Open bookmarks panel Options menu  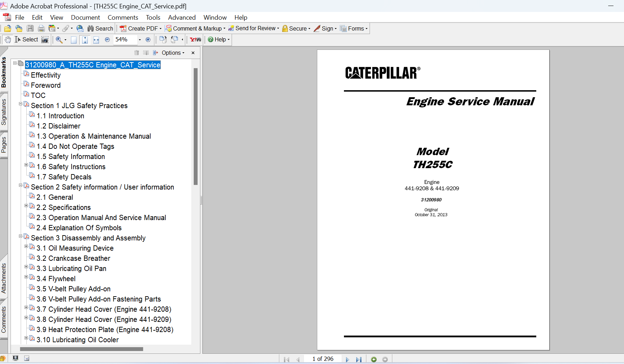pos(173,53)
